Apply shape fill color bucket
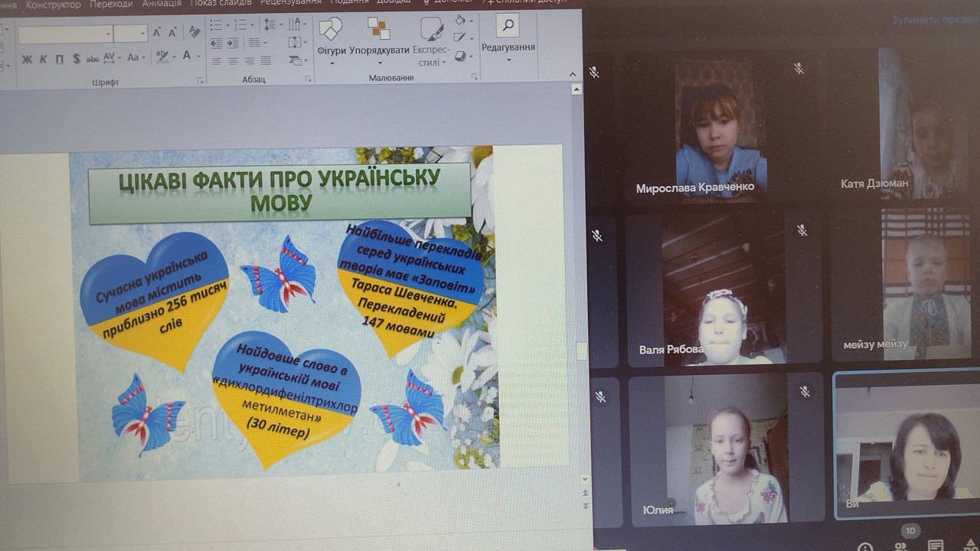Screen dimensions: 980x551 tap(460, 20)
